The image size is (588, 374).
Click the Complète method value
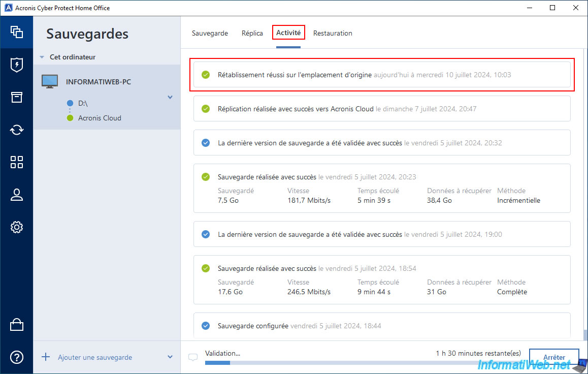[x=512, y=292]
